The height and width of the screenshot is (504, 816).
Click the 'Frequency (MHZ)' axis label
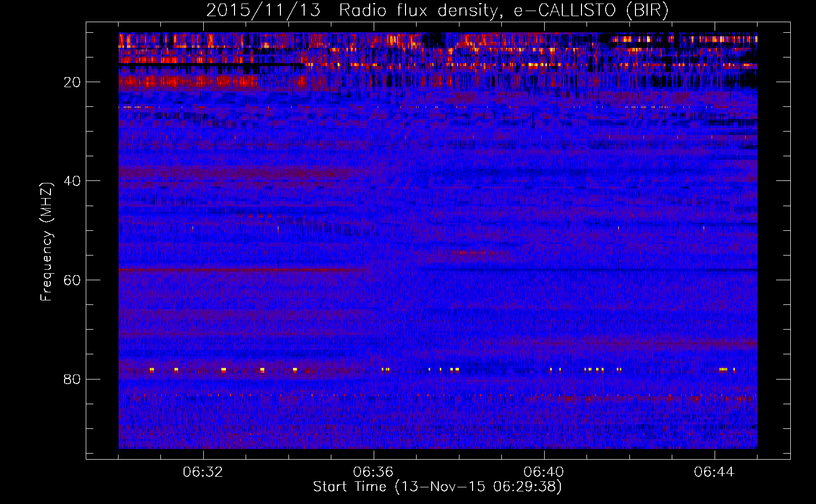click(46, 242)
